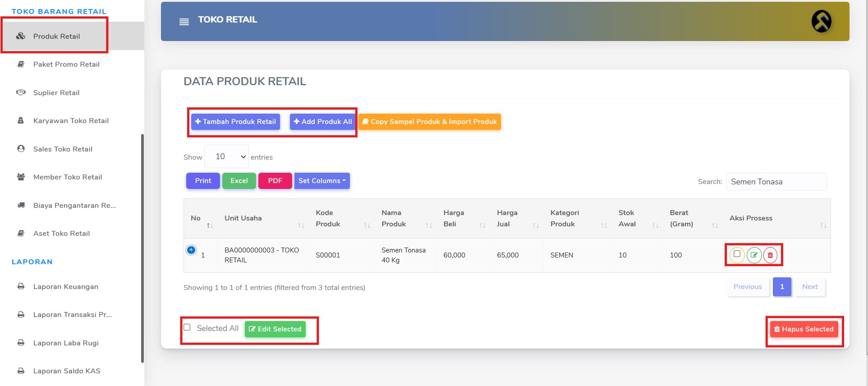This screenshot has width=868, height=386.
Task: Open Produk Retail menu item
Action: click(72, 36)
